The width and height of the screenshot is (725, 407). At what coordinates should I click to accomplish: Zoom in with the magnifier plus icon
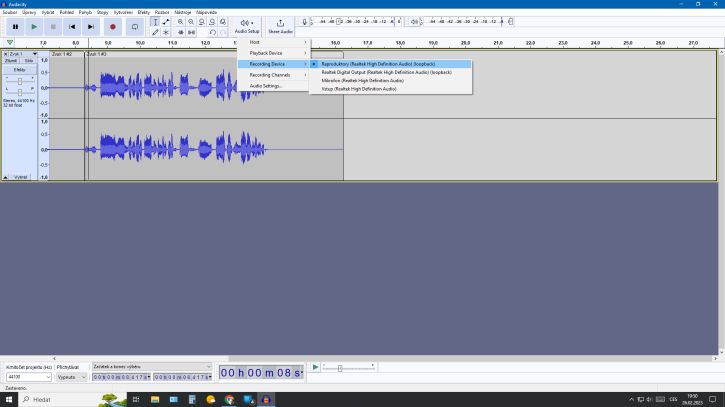(180, 22)
